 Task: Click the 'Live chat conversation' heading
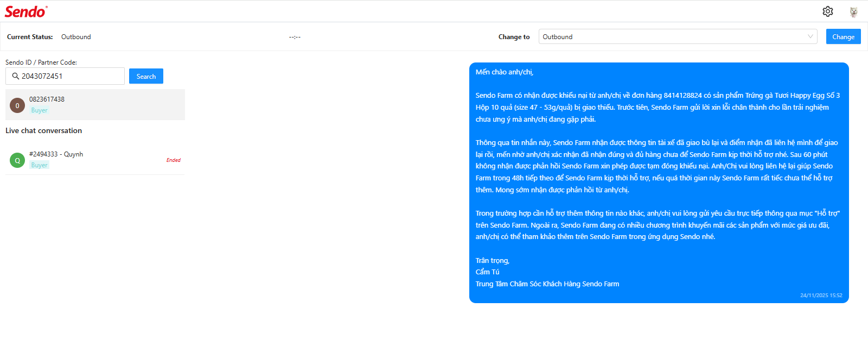pyautogui.click(x=43, y=130)
